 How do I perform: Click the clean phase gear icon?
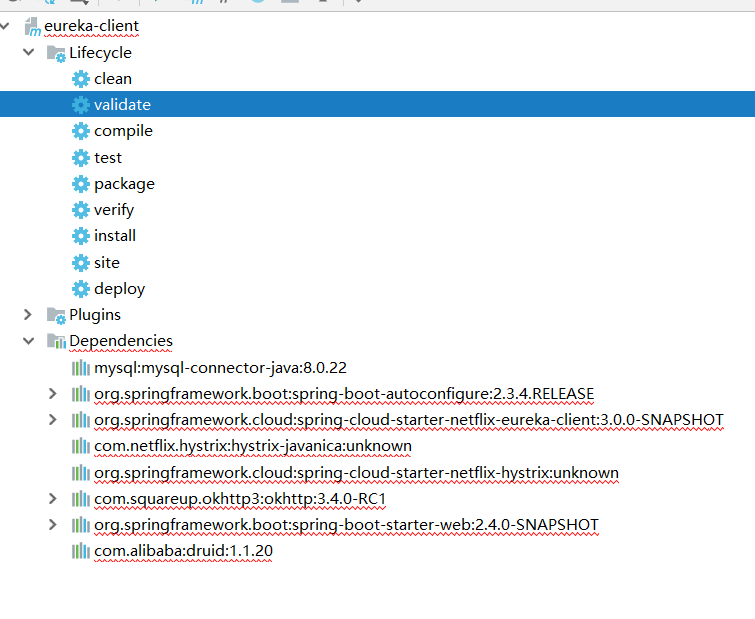(80, 79)
